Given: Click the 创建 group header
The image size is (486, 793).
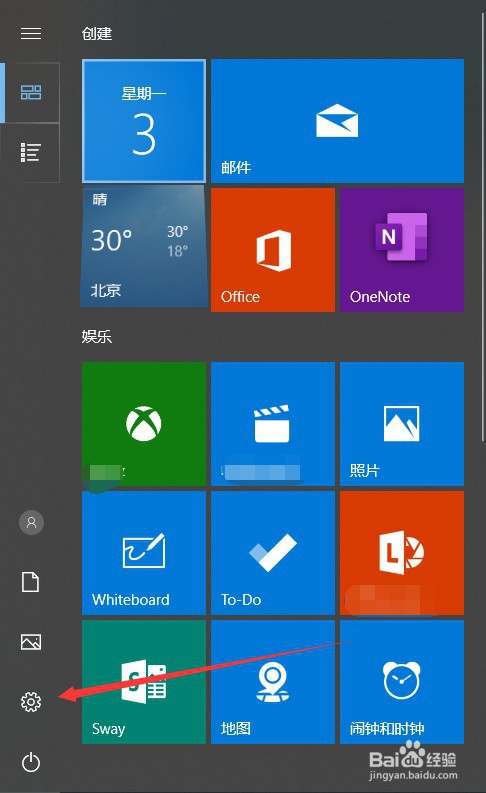Looking at the screenshot, I should click(97, 34).
